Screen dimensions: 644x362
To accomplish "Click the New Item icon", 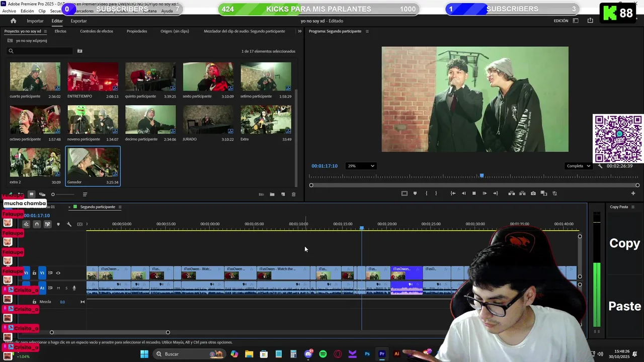I will pyautogui.click(x=283, y=195).
